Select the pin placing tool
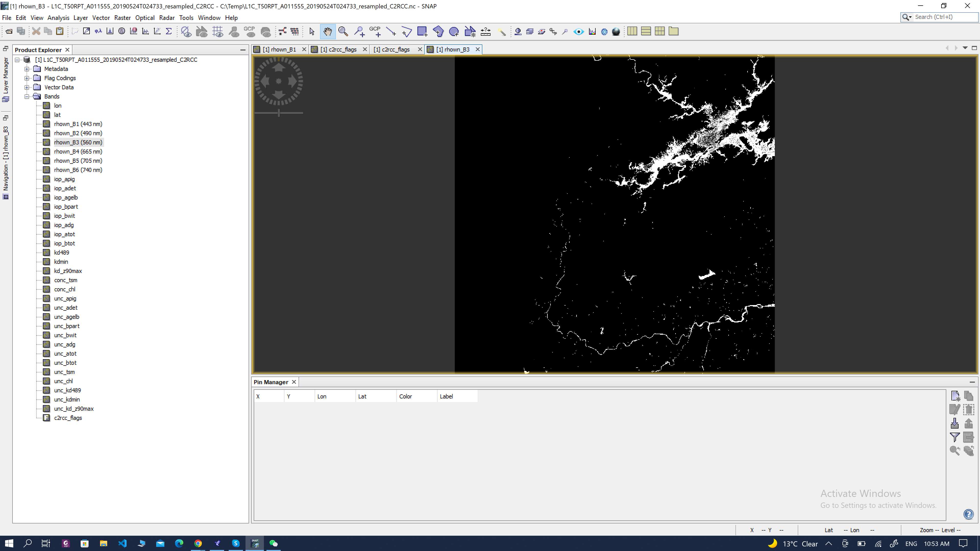Viewport: 980px width, 551px height. (x=359, y=31)
